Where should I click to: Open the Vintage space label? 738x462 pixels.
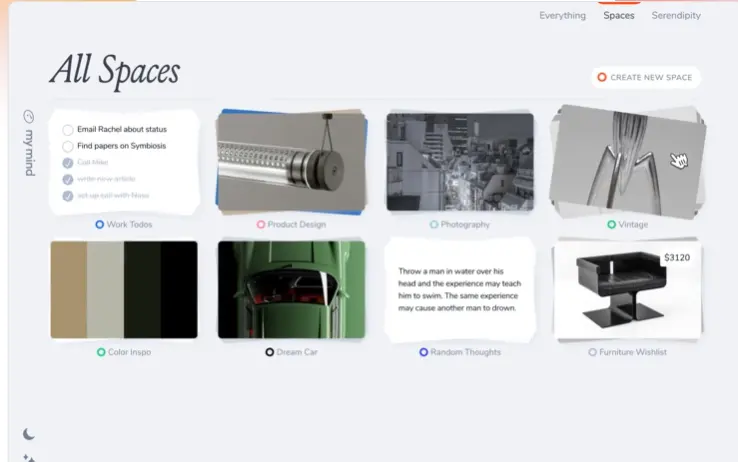point(633,224)
